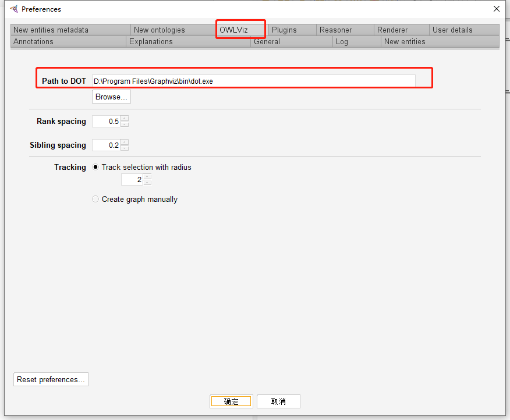This screenshot has height=420, width=510.
Task: Increase Rank spacing with up arrow
Action: pos(125,118)
